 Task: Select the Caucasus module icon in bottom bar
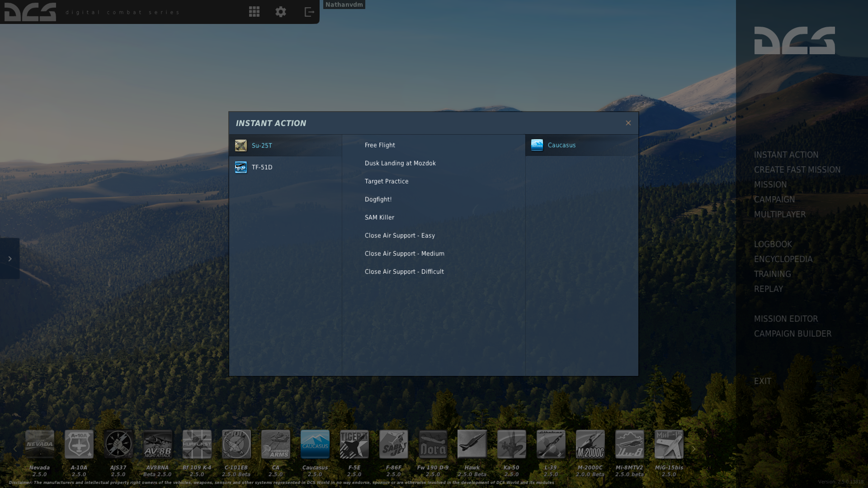[x=315, y=444]
